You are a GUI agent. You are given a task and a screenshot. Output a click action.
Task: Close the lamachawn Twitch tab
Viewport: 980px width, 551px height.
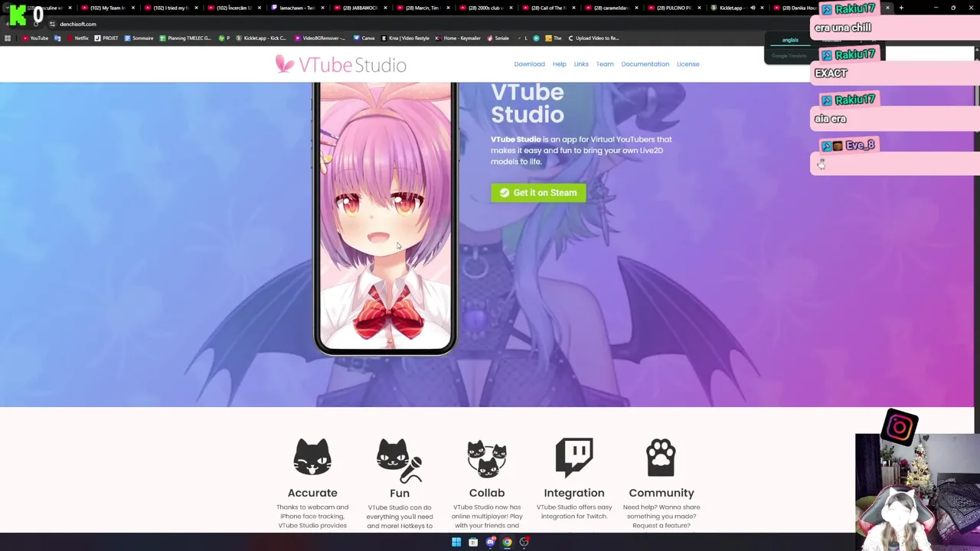coord(322,8)
